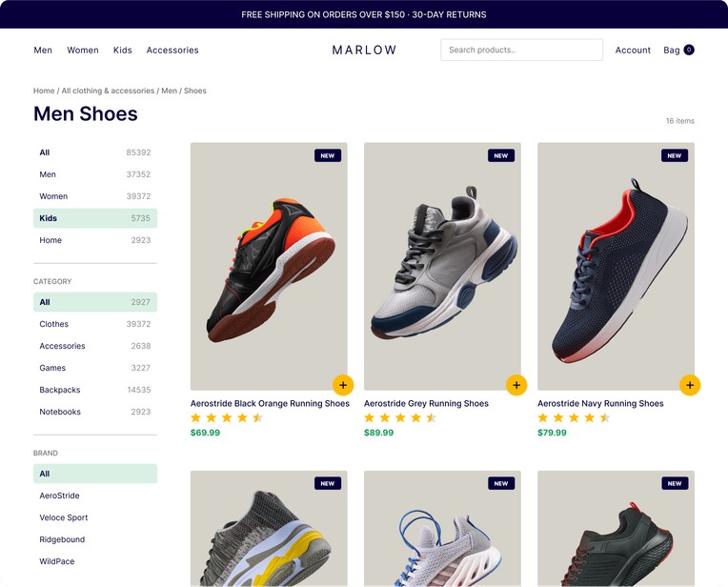Select the Kids 5735 department filter
This screenshot has width=728, height=587.
pyautogui.click(x=95, y=218)
